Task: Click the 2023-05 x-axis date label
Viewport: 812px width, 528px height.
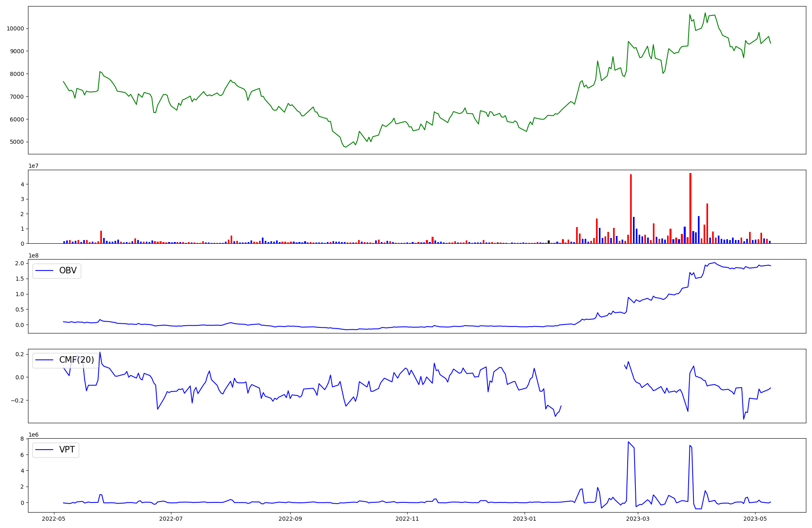Action: pyautogui.click(x=755, y=519)
